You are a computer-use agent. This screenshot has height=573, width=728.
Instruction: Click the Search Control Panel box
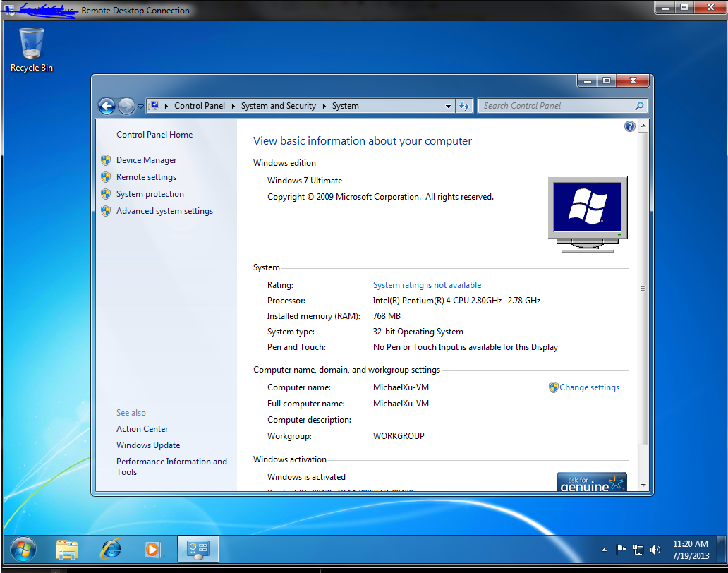pos(556,106)
